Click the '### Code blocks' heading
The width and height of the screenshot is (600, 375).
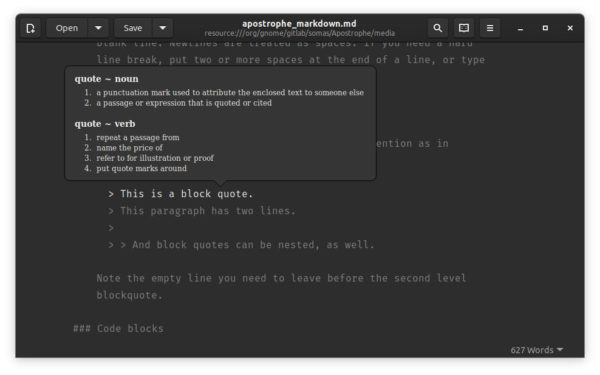pos(118,328)
